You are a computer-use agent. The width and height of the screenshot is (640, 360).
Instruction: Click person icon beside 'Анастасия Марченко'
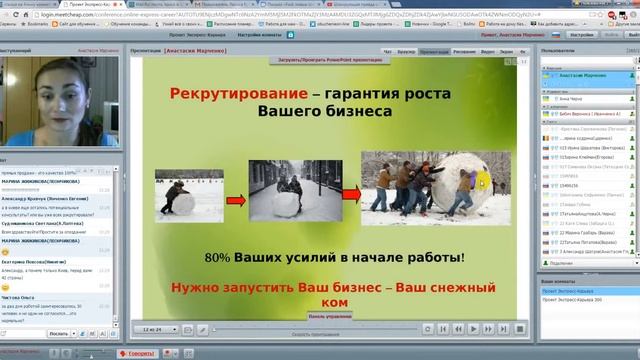pyautogui.click(x=632, y=76)
